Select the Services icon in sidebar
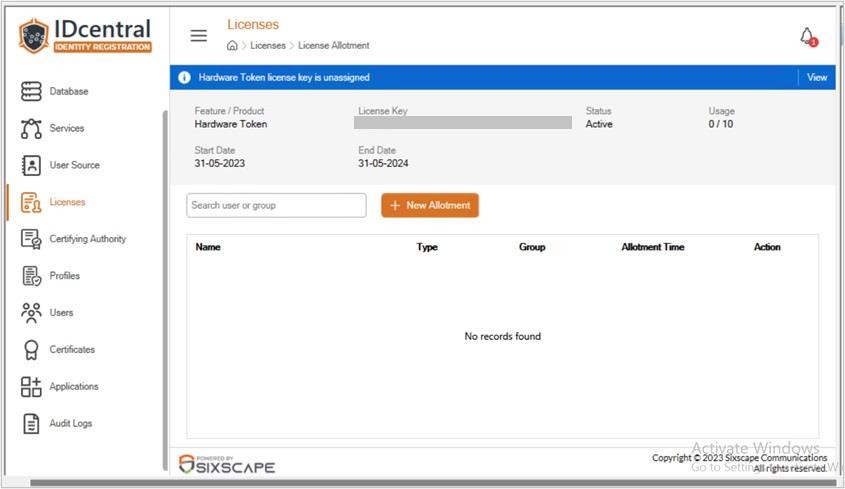845x489 pixels. (31, 128)
